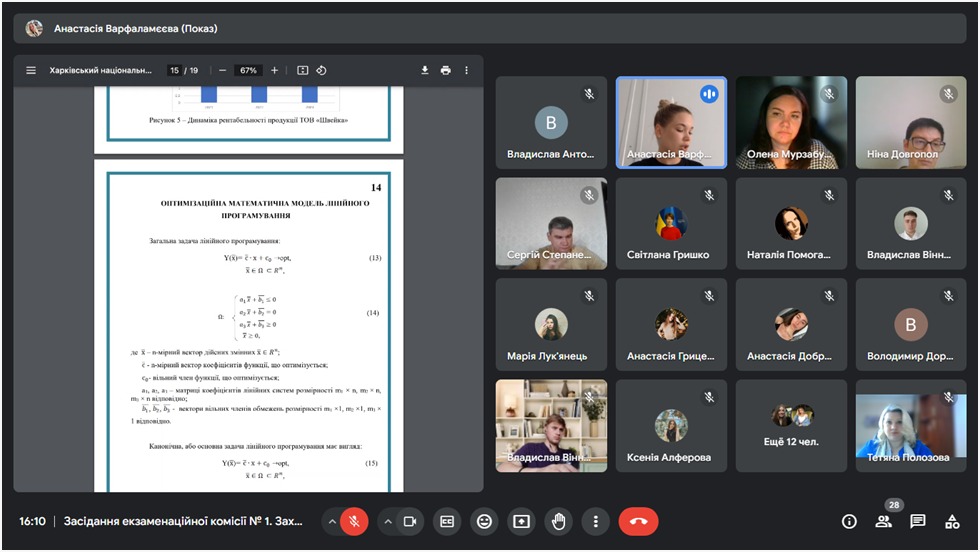Download the presented PDF document
Viewport: 980px width, 552px height.
coord(424,71)
